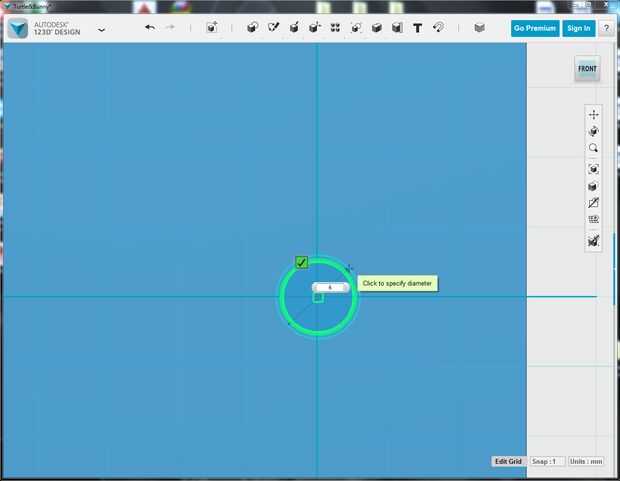Open the Snap : 1 dropdown

tap(547, 461)
